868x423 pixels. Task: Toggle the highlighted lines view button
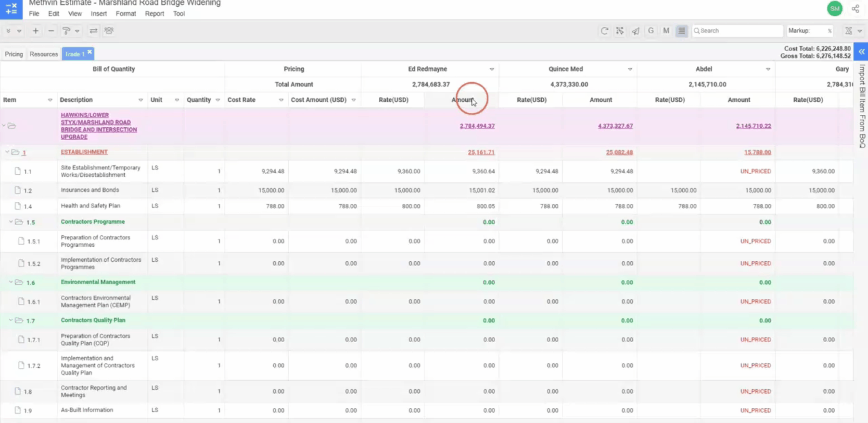[682, 31]
